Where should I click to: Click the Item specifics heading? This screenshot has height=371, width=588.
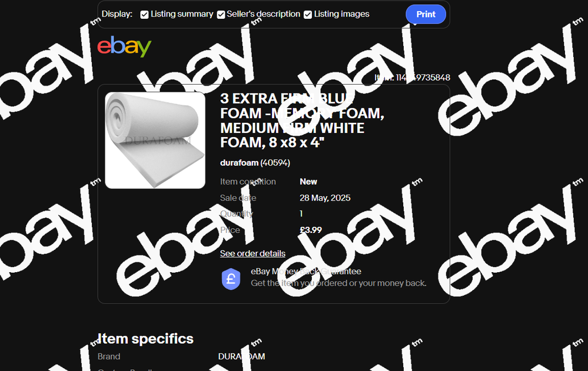point(145,339)
